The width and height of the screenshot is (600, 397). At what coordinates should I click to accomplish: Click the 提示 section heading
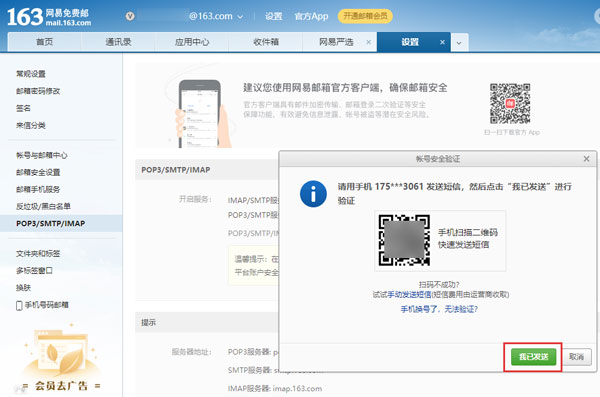tap(148, 322)
